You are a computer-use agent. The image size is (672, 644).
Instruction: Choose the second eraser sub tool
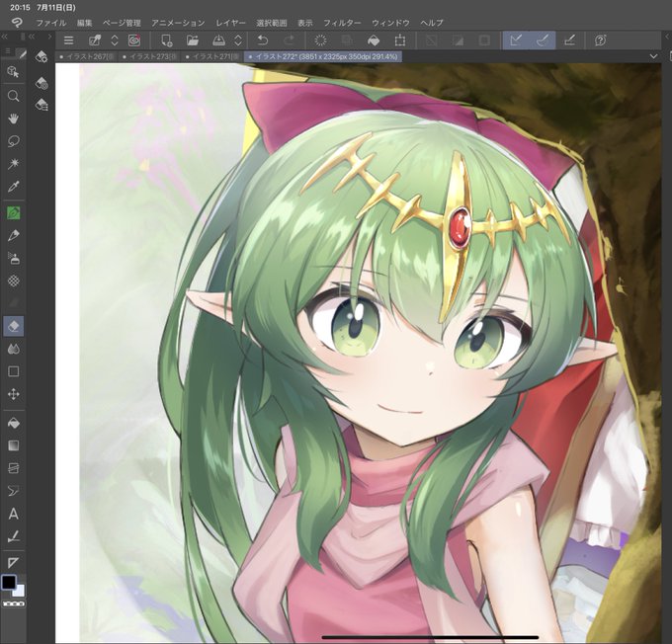[42, 83]
